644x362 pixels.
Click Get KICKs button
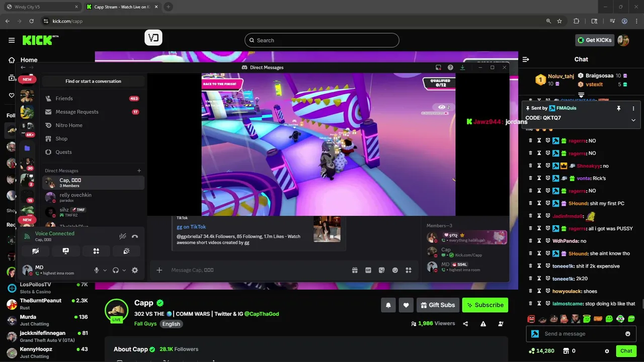click(x=595, y=40)
